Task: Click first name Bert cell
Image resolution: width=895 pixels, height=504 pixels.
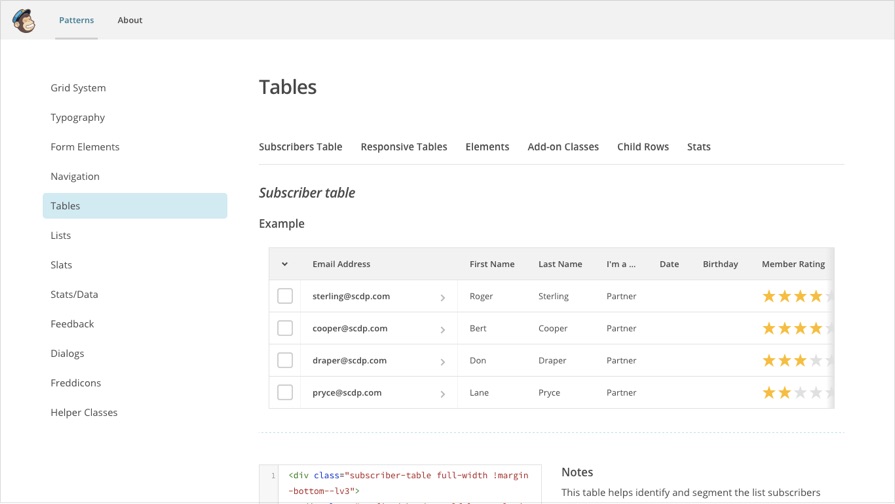Action: 478,328
